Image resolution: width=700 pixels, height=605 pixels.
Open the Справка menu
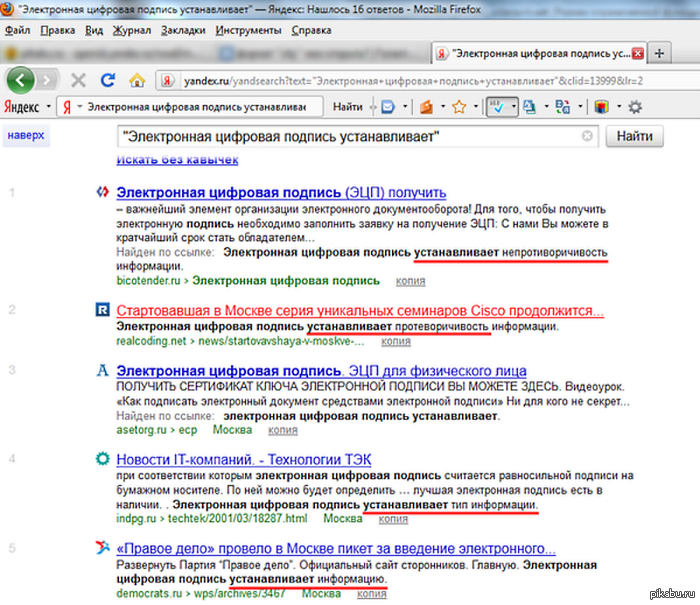311,30
